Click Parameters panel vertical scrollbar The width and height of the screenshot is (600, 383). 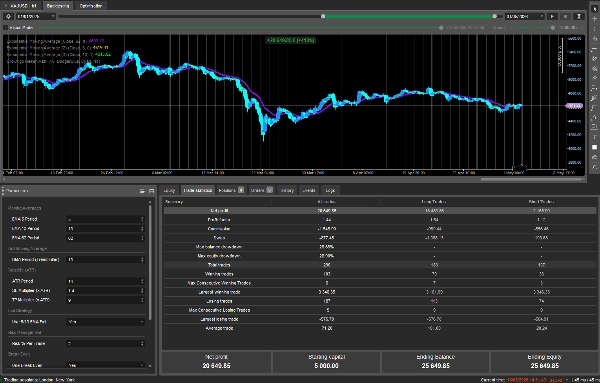[150, 262]
